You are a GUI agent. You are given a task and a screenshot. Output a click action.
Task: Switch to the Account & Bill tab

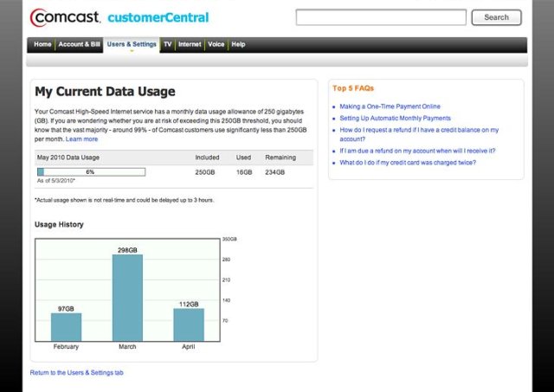pos(80,44)
